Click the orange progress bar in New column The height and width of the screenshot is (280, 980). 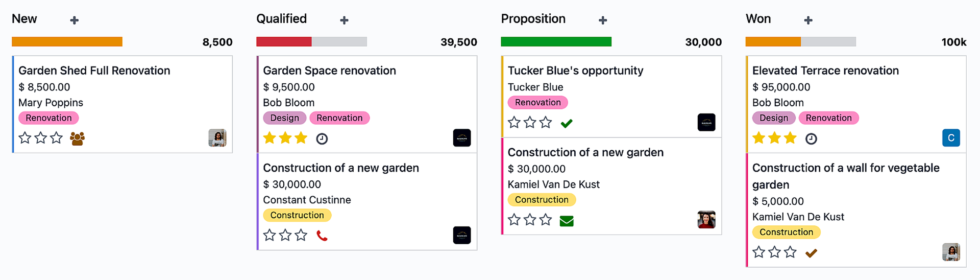[67, 42]
